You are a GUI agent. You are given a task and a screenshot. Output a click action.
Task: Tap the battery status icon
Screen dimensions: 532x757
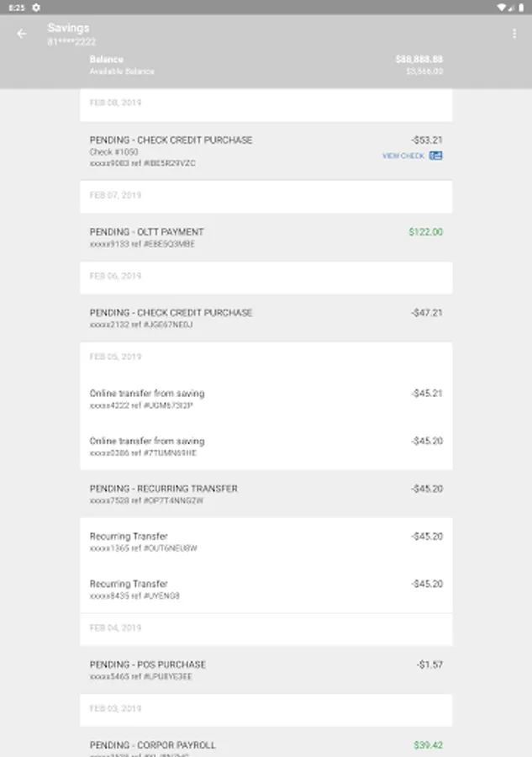pyautogui.click(x=523, y=7)
